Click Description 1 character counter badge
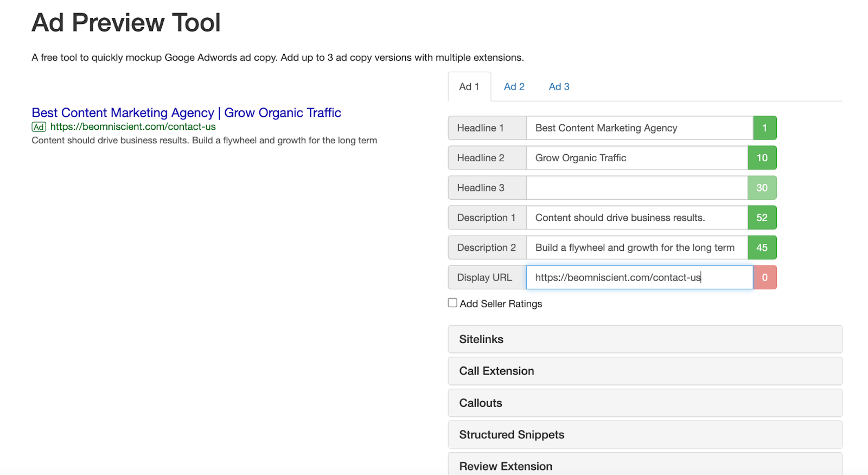This screenshot has width=868, height=475. pyautogui.click(x=762, y=218)
